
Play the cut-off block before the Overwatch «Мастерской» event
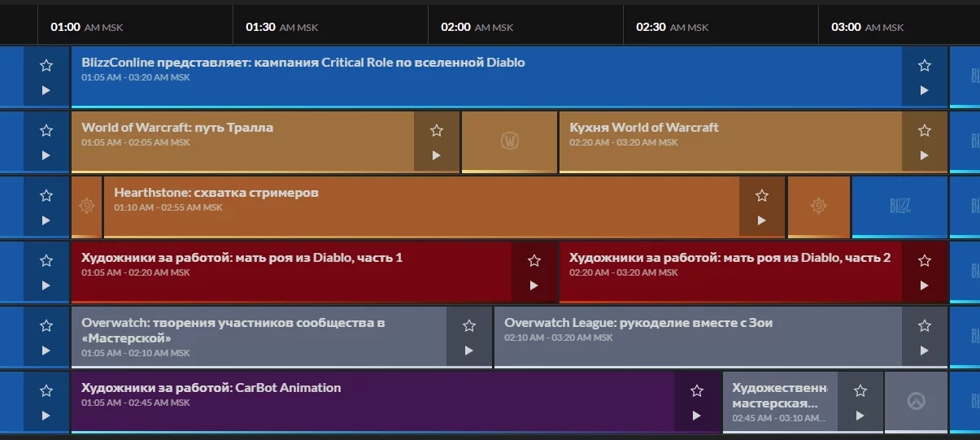click(x=46, y=351)
